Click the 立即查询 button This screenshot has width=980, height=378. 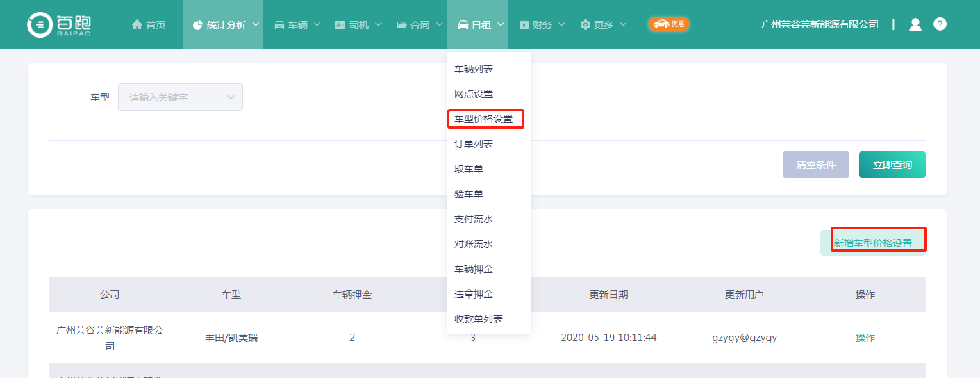click(x=892, y=165)
